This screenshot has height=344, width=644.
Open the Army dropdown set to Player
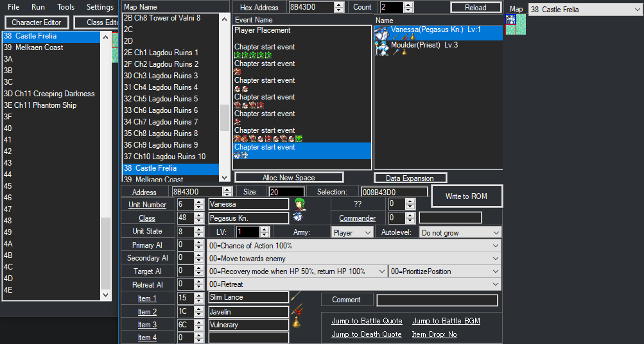pyautogui.click(x=352, y=232)
